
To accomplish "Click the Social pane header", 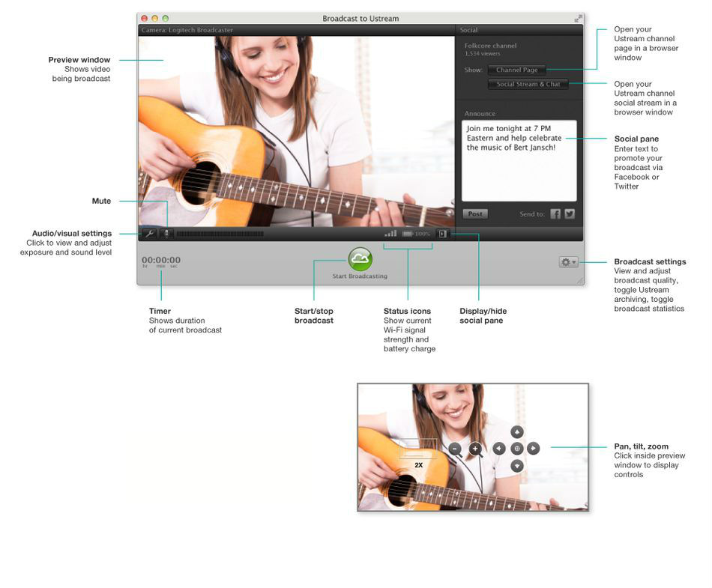I will click(x=468, y=30).
